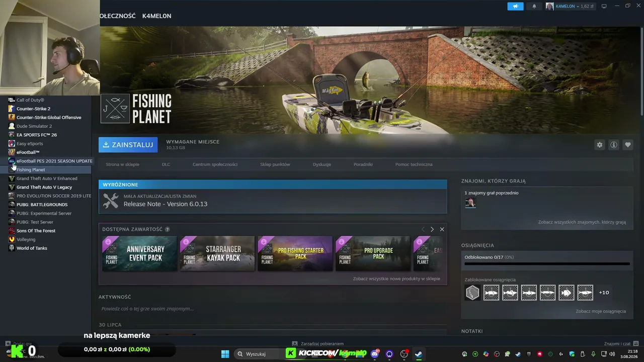Image resolution: width=644 pixels, height=362 pixels.
Task: Select eFootball™ in the library list
Action: click(28, 152)
